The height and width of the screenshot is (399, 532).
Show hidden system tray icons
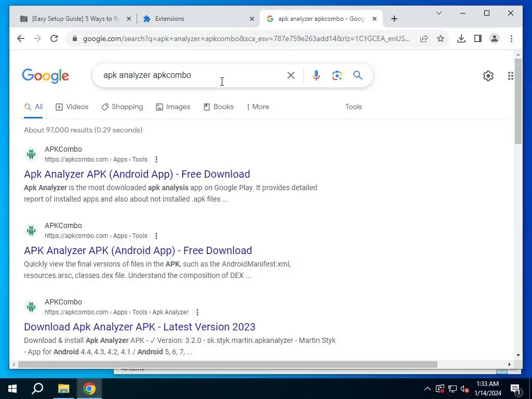(x=427, y=389)
